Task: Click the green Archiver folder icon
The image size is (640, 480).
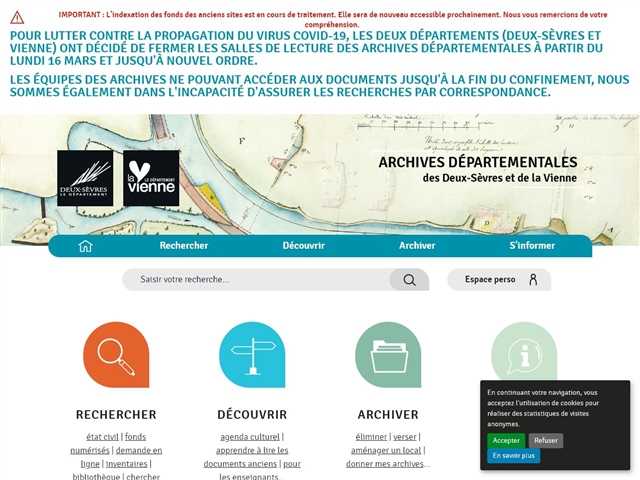Action: click(388, 354)
